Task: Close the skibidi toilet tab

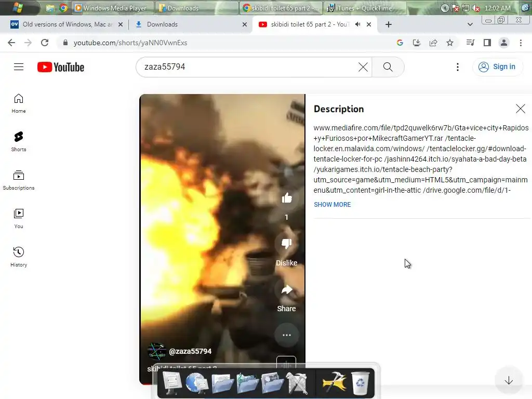Action: [369, 24]
